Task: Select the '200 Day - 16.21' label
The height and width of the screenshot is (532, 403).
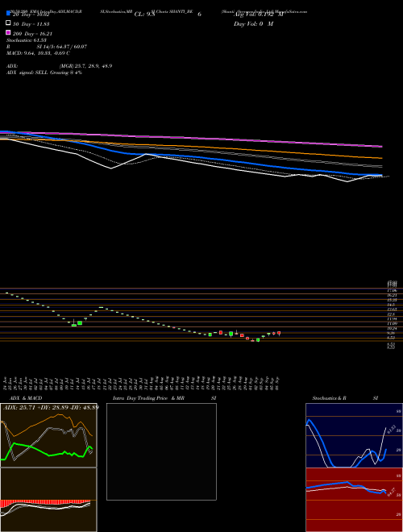Action: coord(32,34)
